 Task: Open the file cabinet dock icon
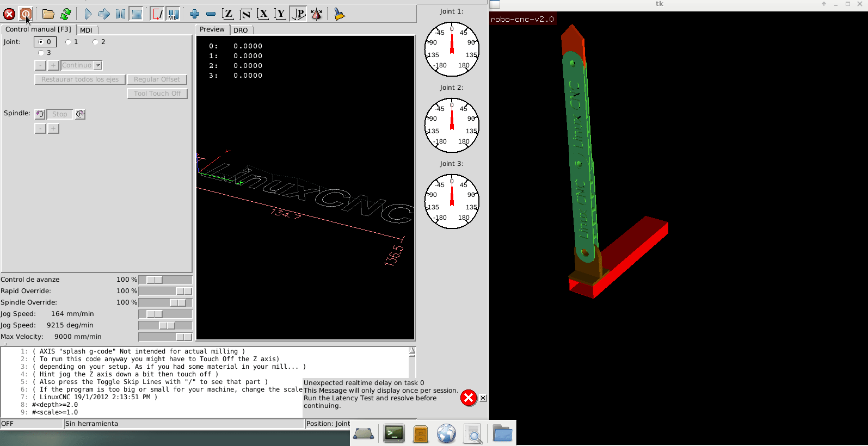421,433
